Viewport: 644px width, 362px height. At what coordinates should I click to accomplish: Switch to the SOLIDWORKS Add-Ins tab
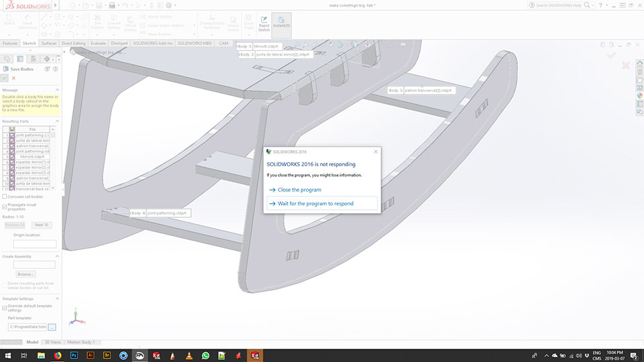click(x=153, y=43)
